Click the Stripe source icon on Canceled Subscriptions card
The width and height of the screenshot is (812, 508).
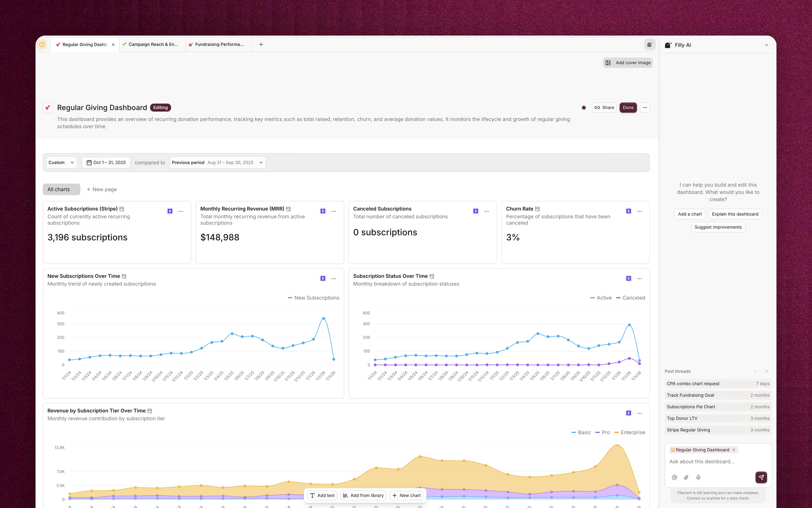click(476, 211)
